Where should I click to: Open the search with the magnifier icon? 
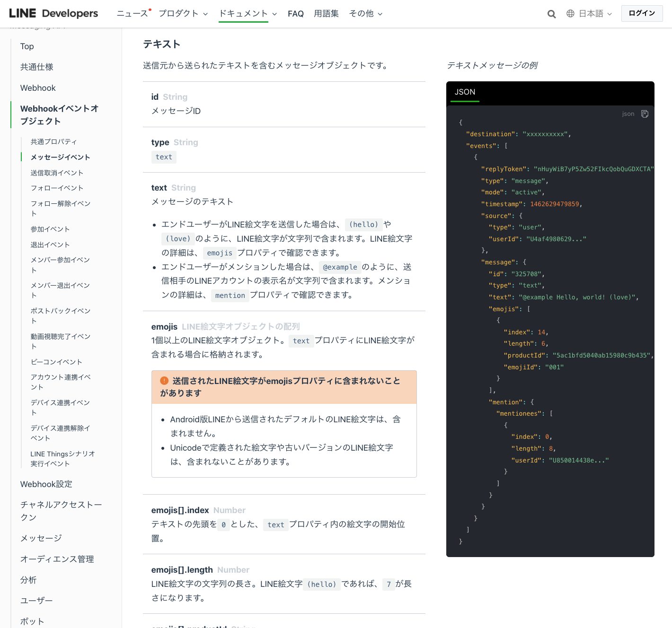tap(551, 14)
